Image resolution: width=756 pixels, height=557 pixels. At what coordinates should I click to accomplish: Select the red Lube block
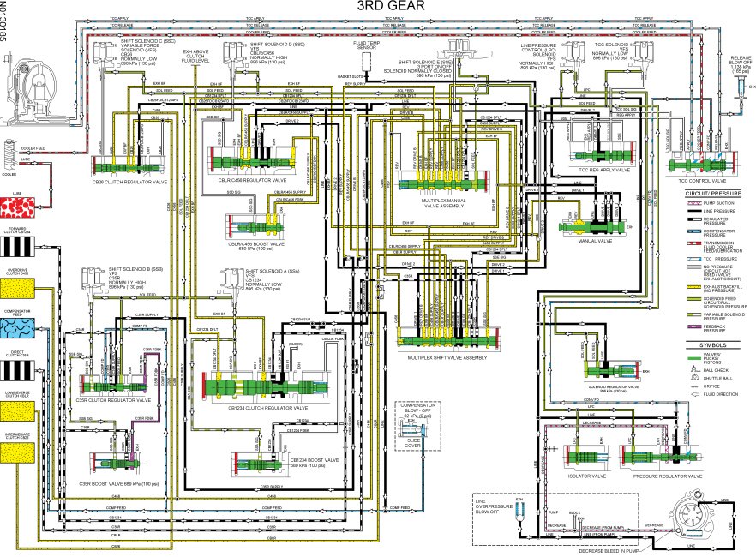17,212
